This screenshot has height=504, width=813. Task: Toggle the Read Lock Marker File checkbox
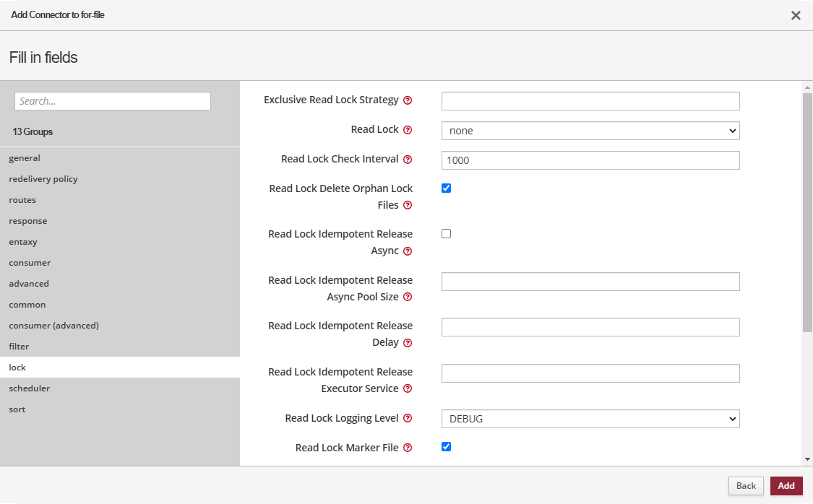[x=446, y=447]
